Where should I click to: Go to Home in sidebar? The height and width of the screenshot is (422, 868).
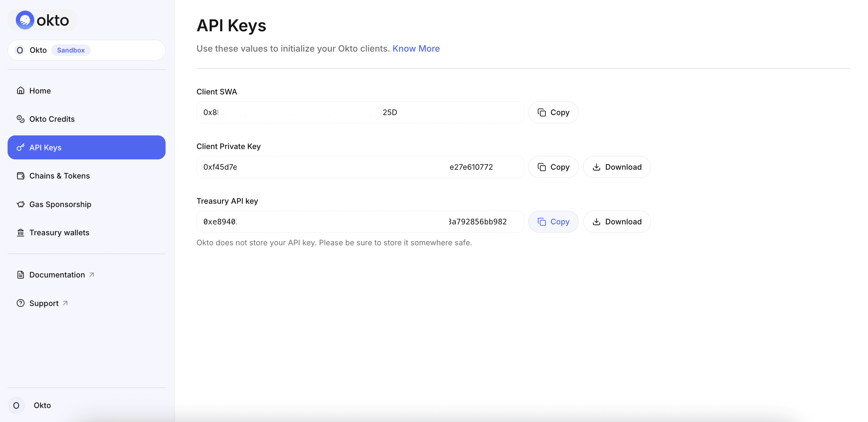pyautogui.click(x=86, y=91)
